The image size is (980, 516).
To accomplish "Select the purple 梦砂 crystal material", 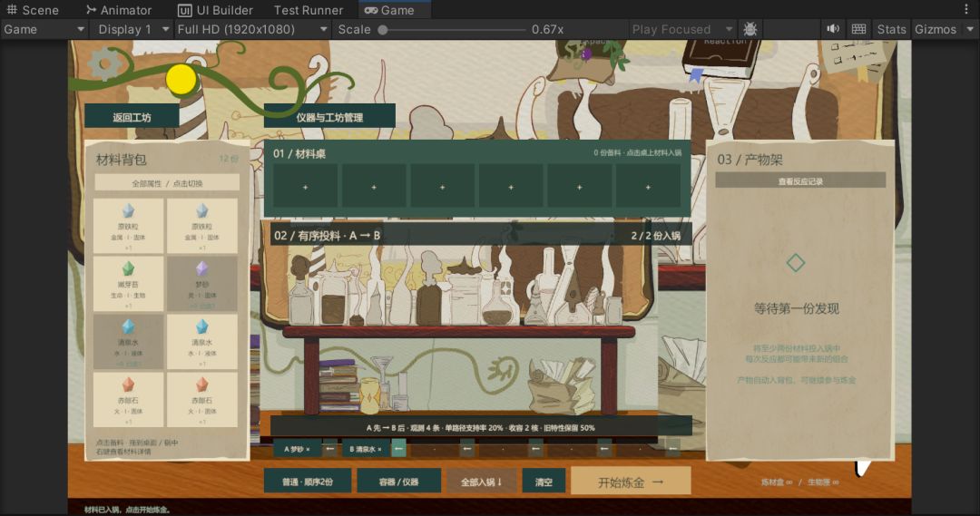I will (201, 284).
